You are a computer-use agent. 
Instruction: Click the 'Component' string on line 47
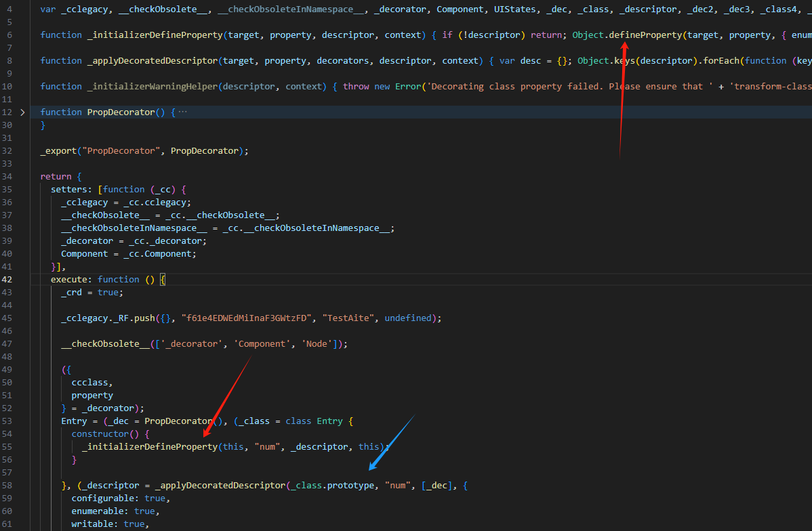tap(262, 343)
